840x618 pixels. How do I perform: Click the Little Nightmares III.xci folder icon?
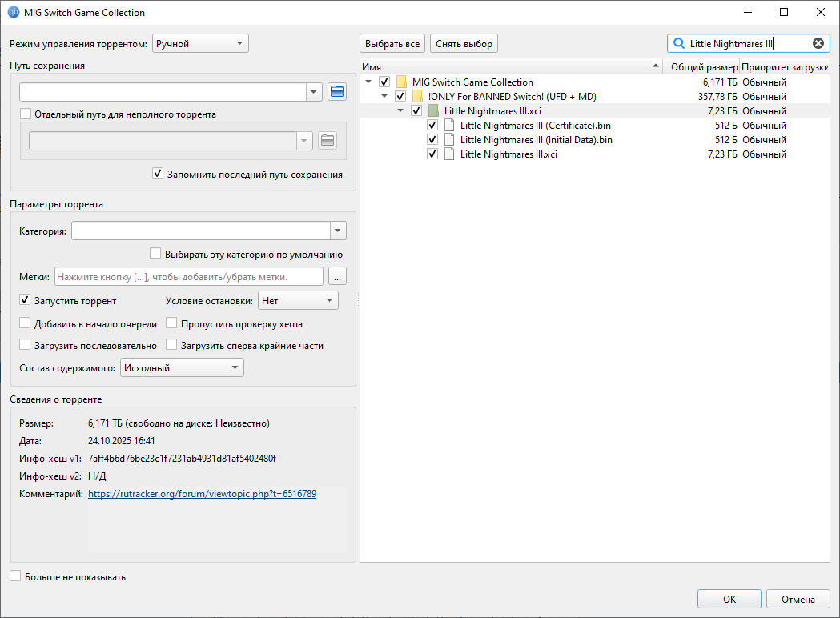click(x=434, y=111)
